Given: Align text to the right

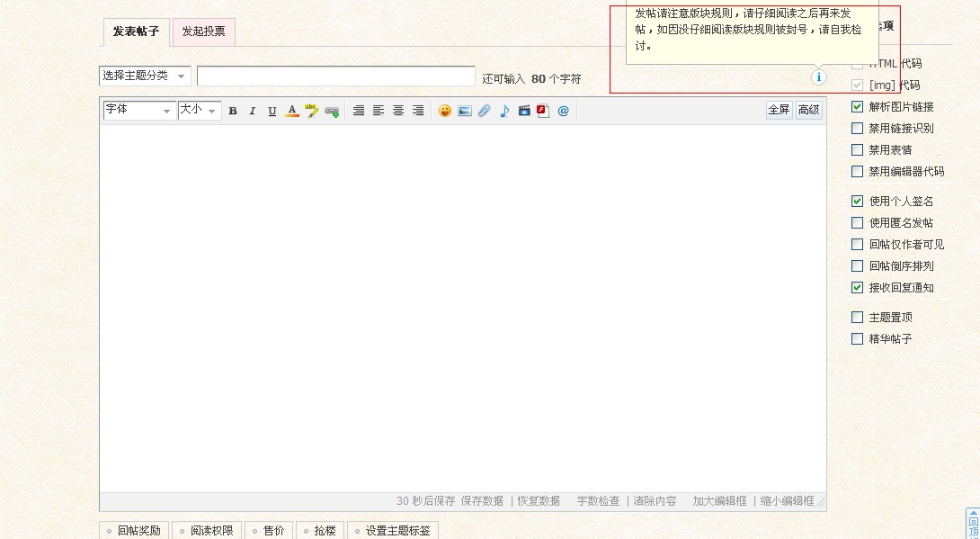Looking at the screenshot, I should [418, 111].
